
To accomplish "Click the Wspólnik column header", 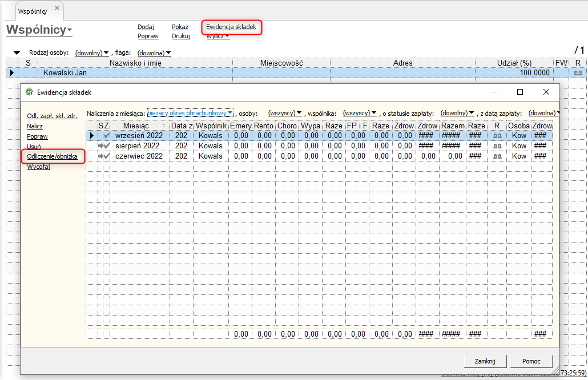I will point(211,126).
